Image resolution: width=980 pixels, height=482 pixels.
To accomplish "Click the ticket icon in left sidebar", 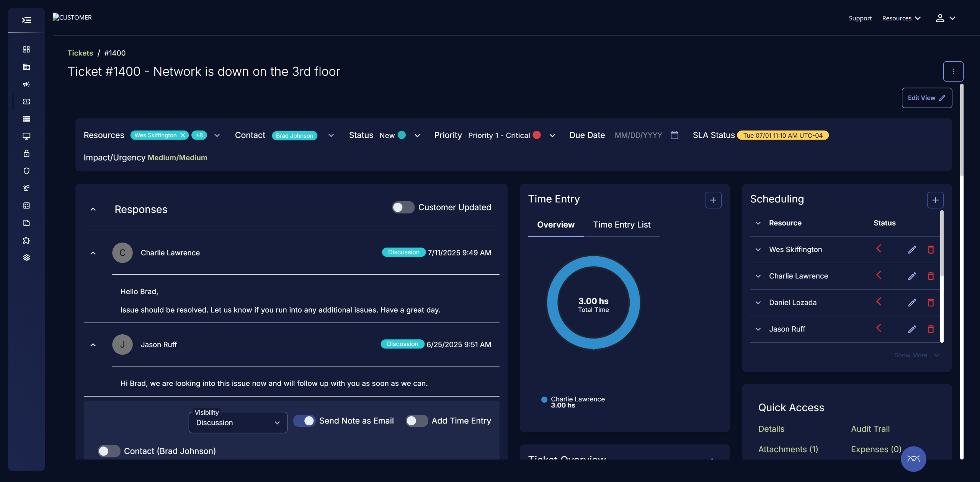I will 26,101.
